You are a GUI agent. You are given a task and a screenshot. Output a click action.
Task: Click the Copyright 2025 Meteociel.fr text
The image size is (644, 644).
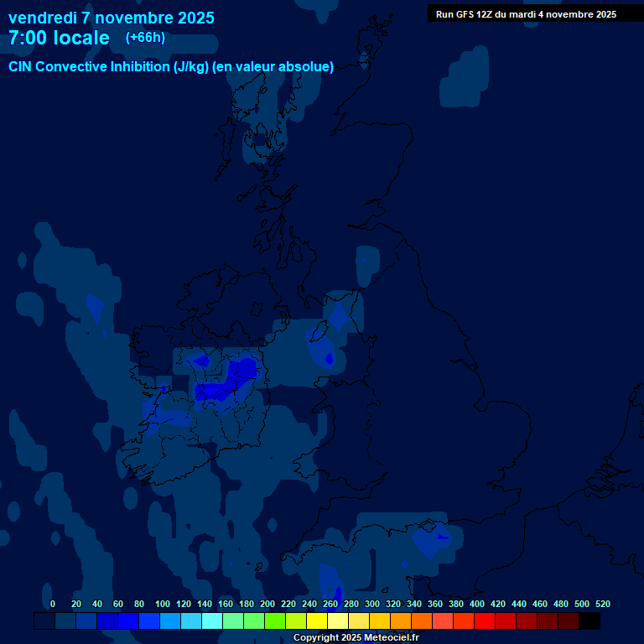pyautogui.click(x=356, y=638)
